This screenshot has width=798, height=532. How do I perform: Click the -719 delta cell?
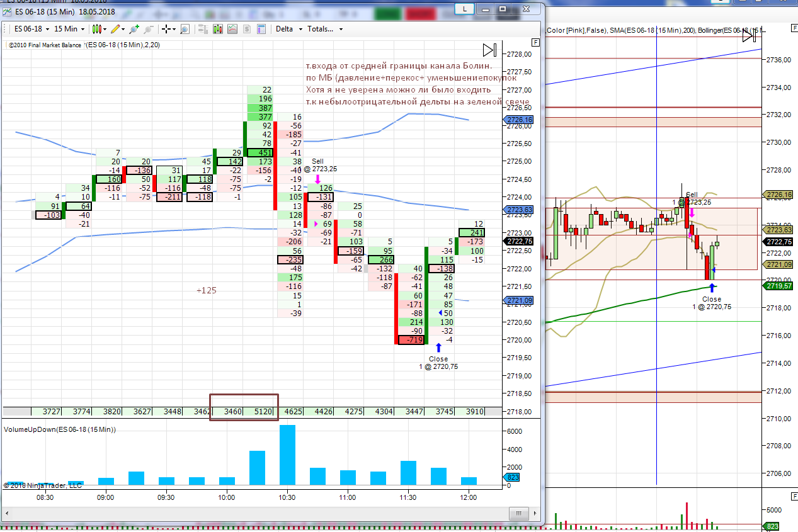coord(411,340)
